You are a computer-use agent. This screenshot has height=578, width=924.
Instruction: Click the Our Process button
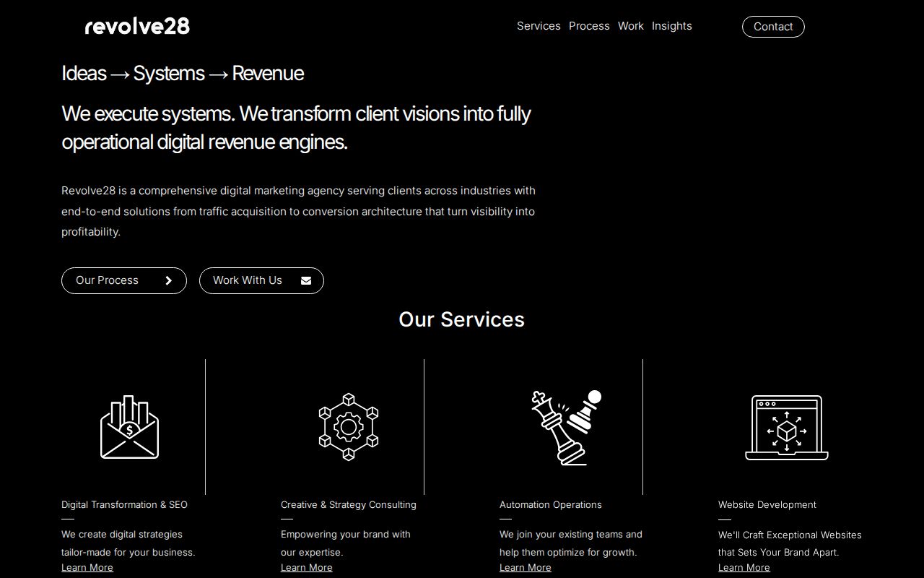(x=124, y=280)
